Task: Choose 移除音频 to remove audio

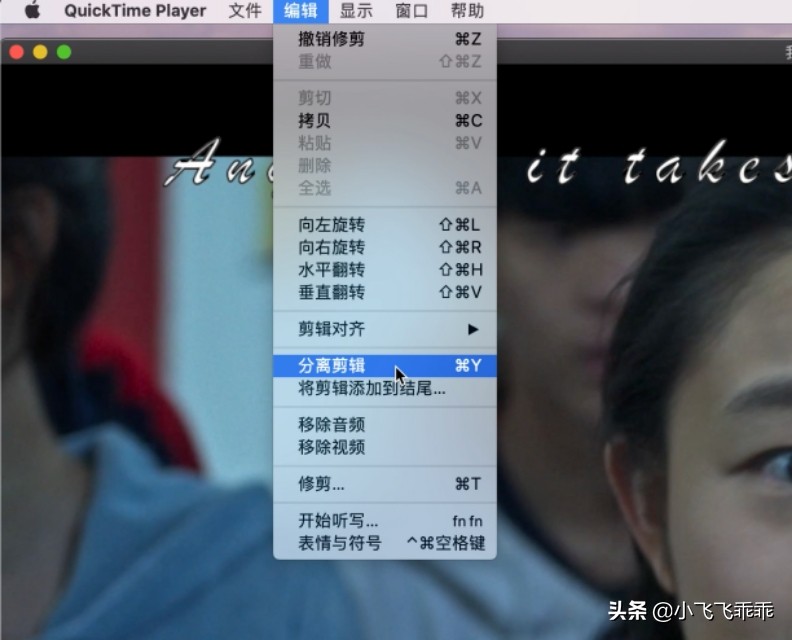Action: click(385, 425)
